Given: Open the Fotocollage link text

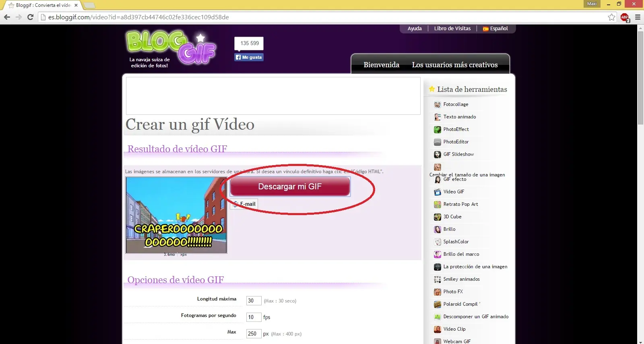Looking at the screenshot, I should pyautogui.click(x=456, y=104).
